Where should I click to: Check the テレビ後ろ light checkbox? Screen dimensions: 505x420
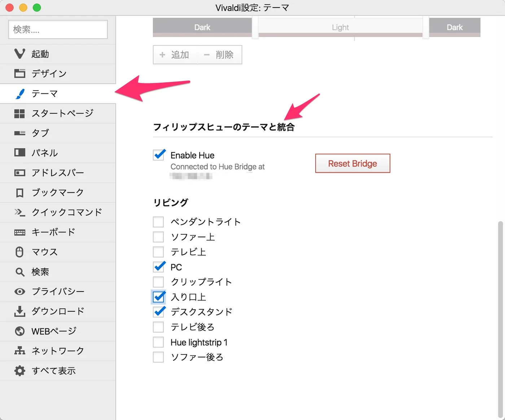[x=158, y=327]
